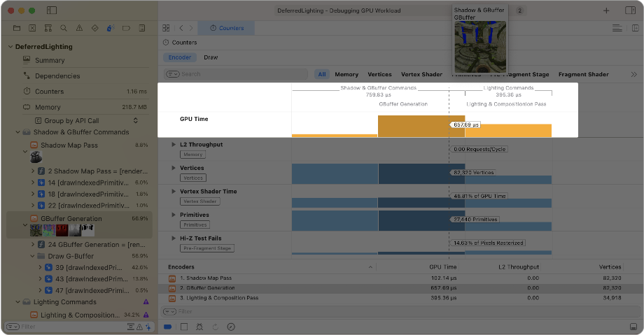Toggle the left navigator sidebar
The image size is (644, 335).
(x=53, y=10)
